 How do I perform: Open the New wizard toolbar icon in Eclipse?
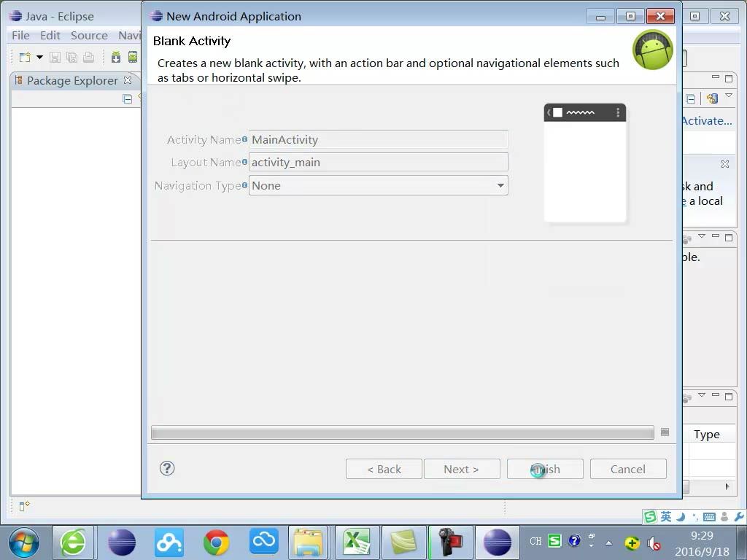25,58
